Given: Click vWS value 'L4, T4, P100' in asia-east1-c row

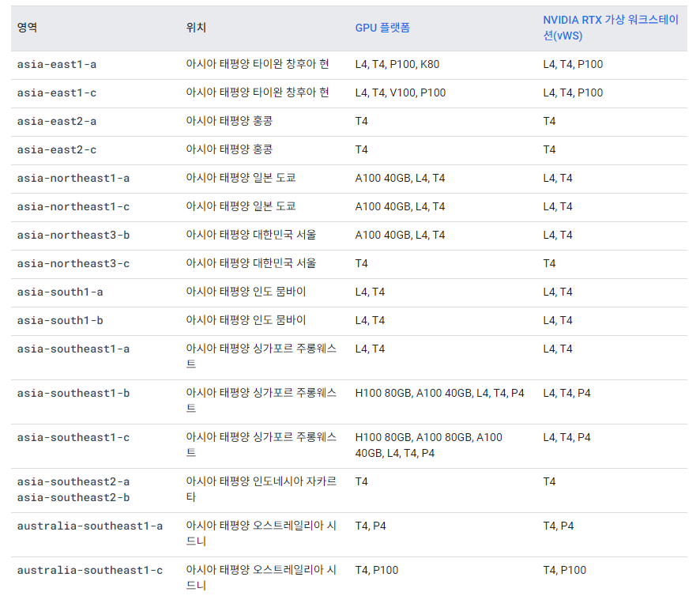Looking at the screenshot, I should [x=573, y=93].
